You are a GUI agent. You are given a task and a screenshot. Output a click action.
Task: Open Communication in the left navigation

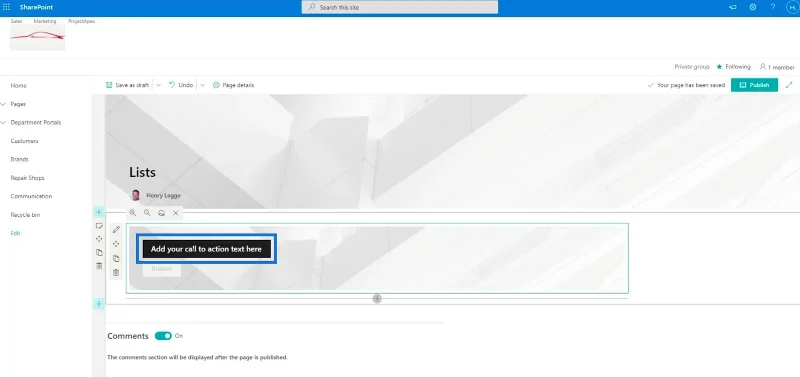pos(31,196)
